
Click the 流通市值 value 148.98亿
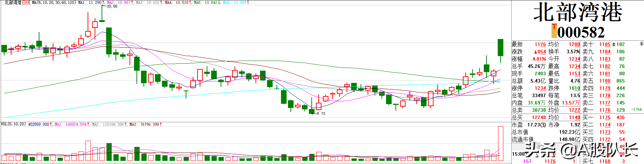coord(570,139)
